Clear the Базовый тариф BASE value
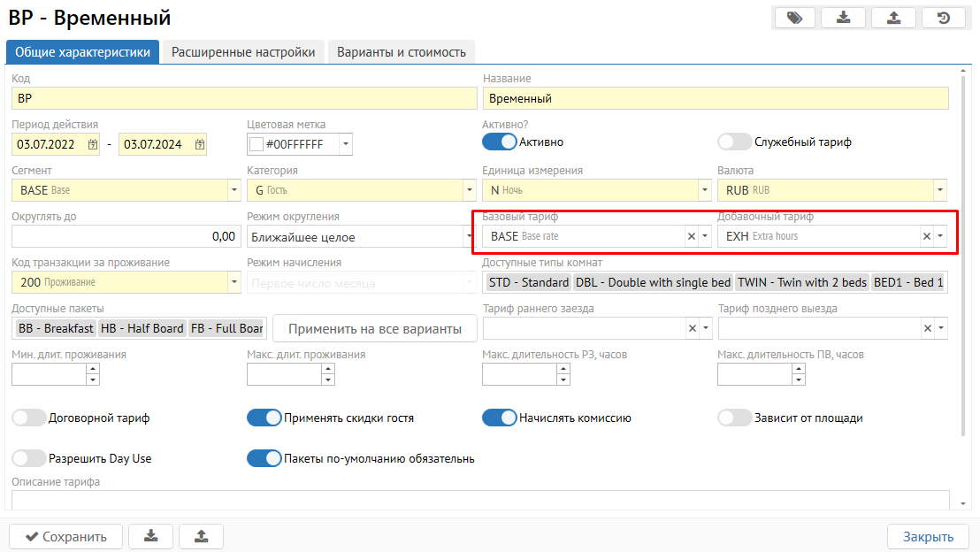Image resolution: width=980 pixels, height=552 pixels. pyautogui.click(x=692, y=236)
